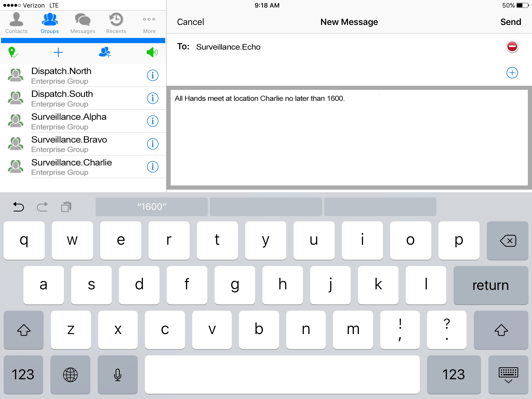Open info for Surveillance.Charlie group
Viewport: 532px width, 399px height.
[152, 167]
